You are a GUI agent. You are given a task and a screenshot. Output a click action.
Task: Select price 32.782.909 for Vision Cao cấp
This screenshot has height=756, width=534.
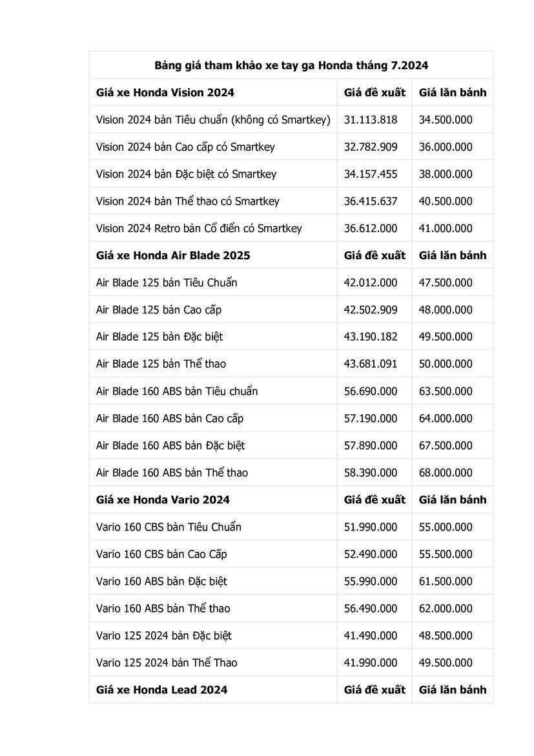(371, 147)
